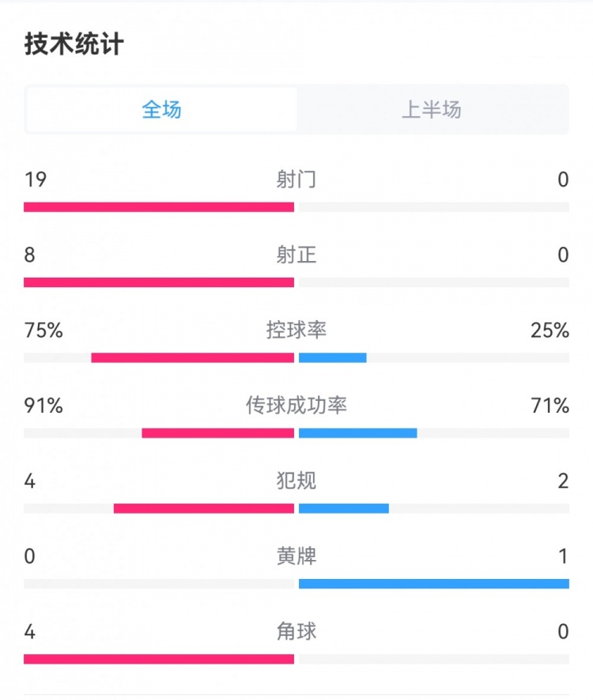Click the blue 犯规 bar segment
This screenshot has width=593, height=700.
tap(344, 509)
